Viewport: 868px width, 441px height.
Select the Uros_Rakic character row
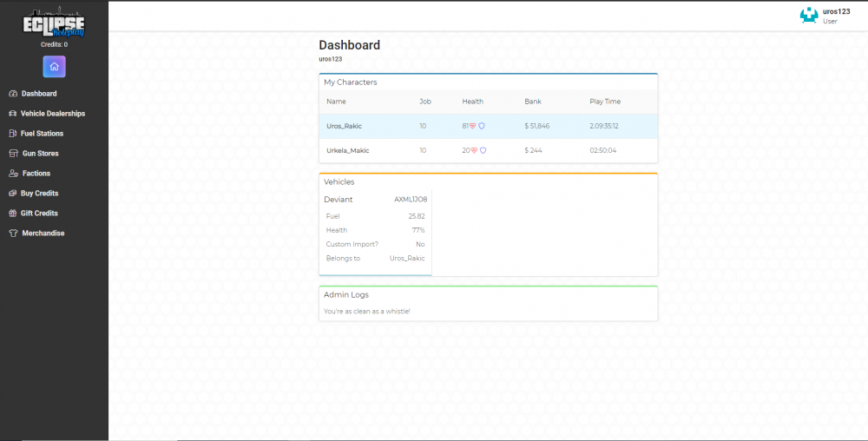coord(488,126)
